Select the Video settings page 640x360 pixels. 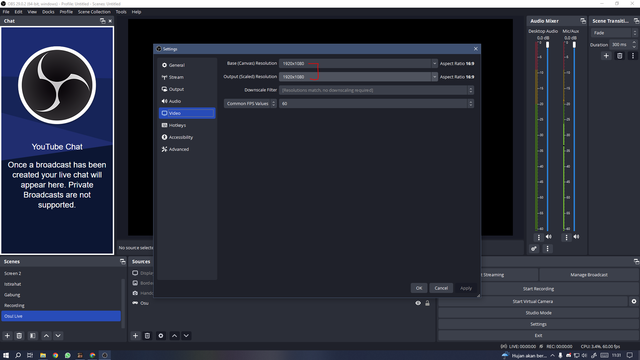187,113
